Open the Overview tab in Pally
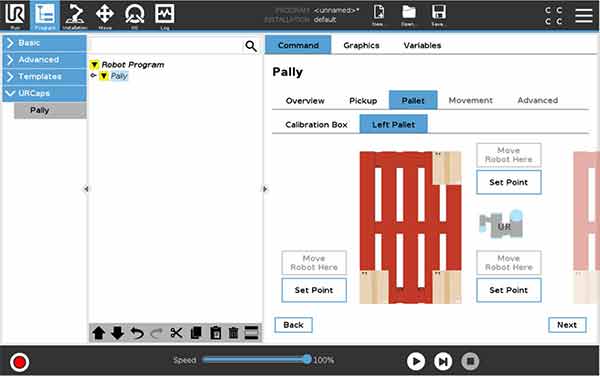 tap(305, 101)
